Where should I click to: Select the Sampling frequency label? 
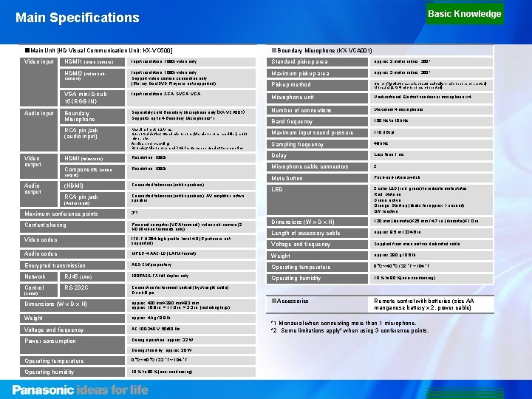click(317, 144)
